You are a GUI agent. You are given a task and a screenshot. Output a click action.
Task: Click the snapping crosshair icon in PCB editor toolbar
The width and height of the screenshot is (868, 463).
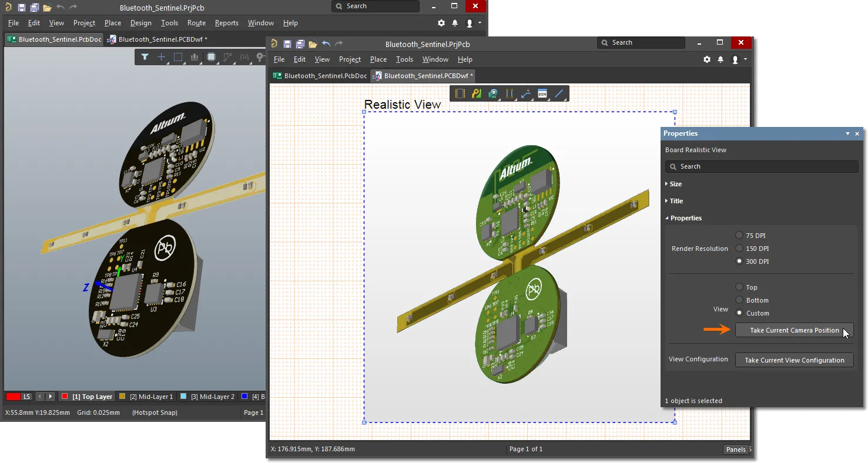pyautogui.click(x=161, y=57)
